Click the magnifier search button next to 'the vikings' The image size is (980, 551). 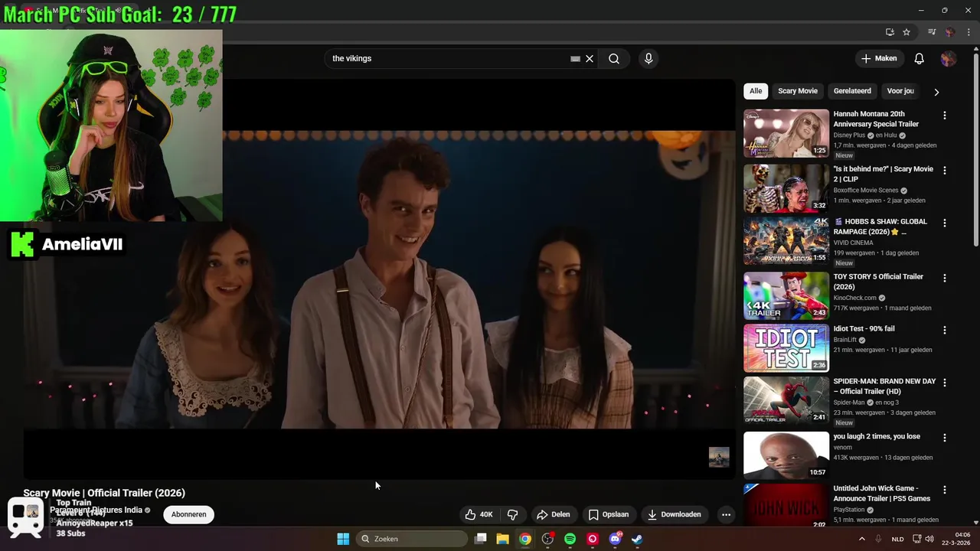tap(614, 59)
